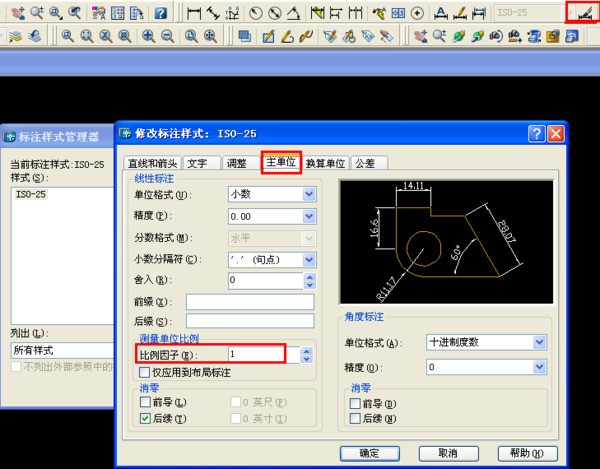The width and height of the screenshot is (600, 469).
Task: Open the 公差 tab
Action: tap(364, 163)
